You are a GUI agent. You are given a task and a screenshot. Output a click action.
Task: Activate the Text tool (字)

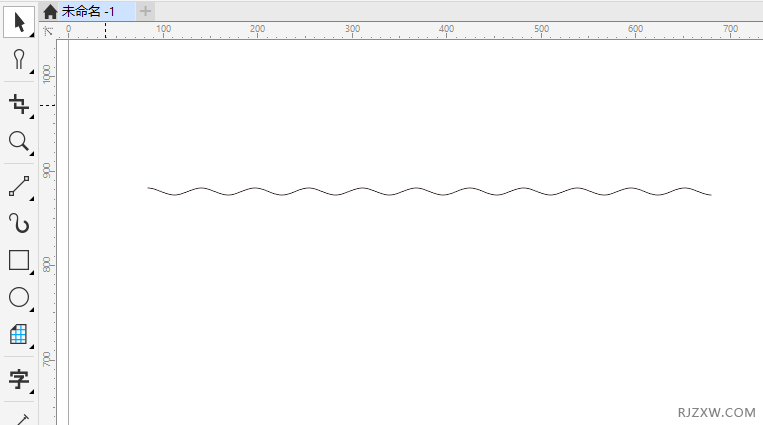(x=18, y=379)
